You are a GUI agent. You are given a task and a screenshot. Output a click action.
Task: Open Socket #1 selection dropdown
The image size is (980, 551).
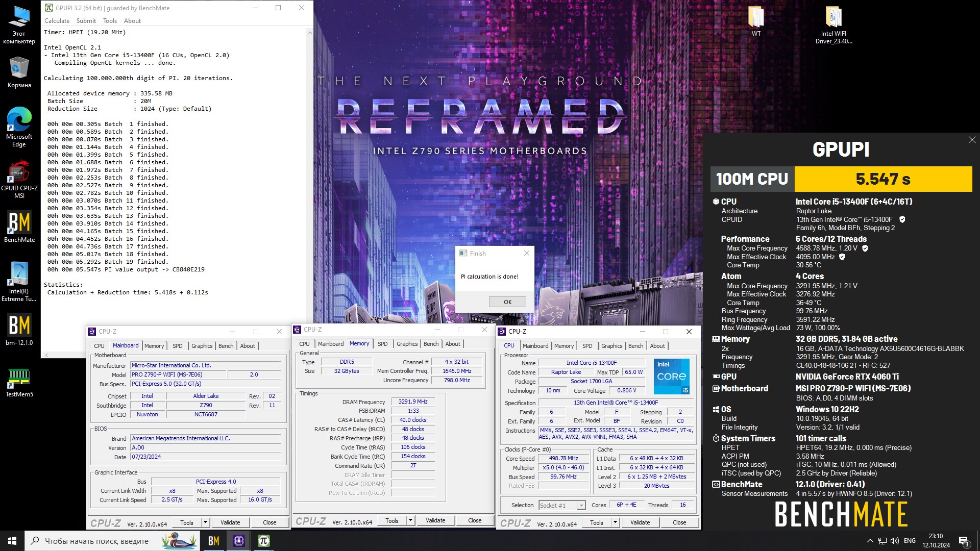coord(562,505)
